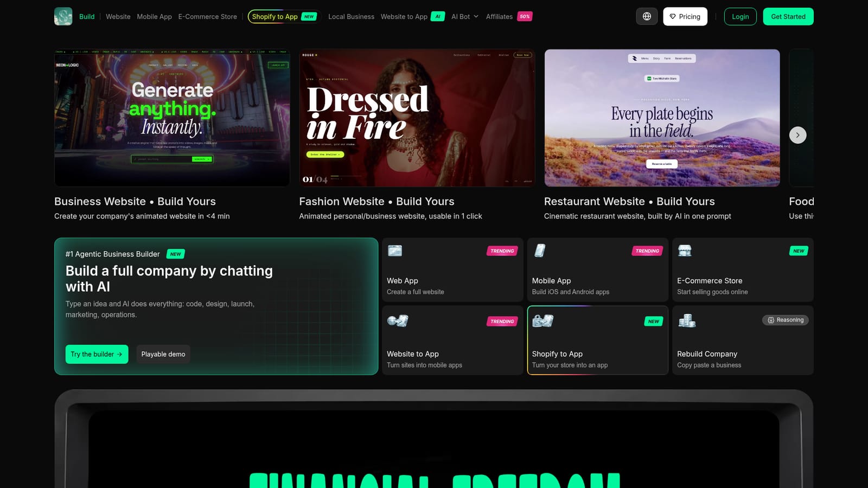Click the Website to App card icon
This screenshot has width=868, height=488.
(x=398, y=320)
